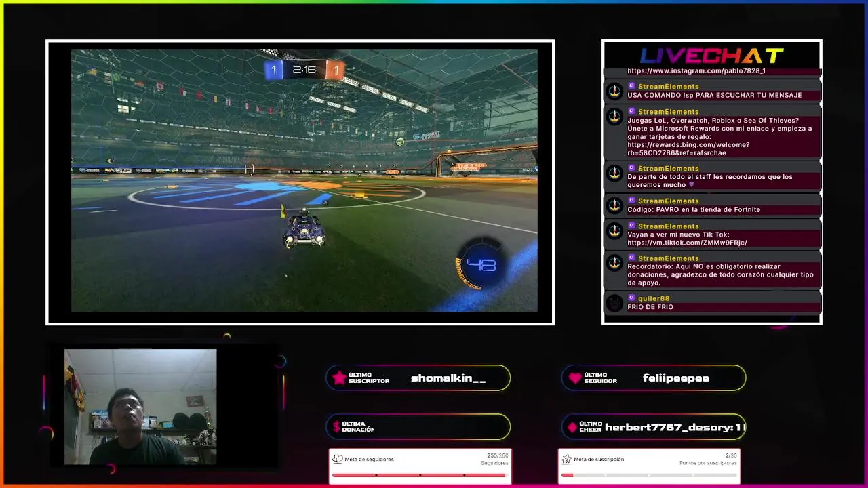The height and width of the screenshot is (488, 868).
Task: Click the Meta de suscripción progress bar
Action: coord(649,475)
